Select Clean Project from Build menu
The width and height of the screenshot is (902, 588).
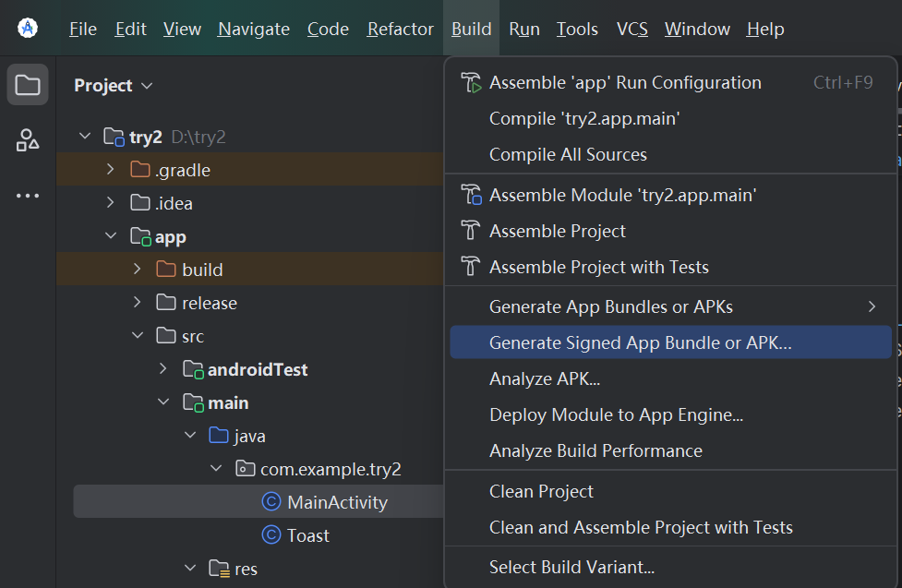click(541, 491)
